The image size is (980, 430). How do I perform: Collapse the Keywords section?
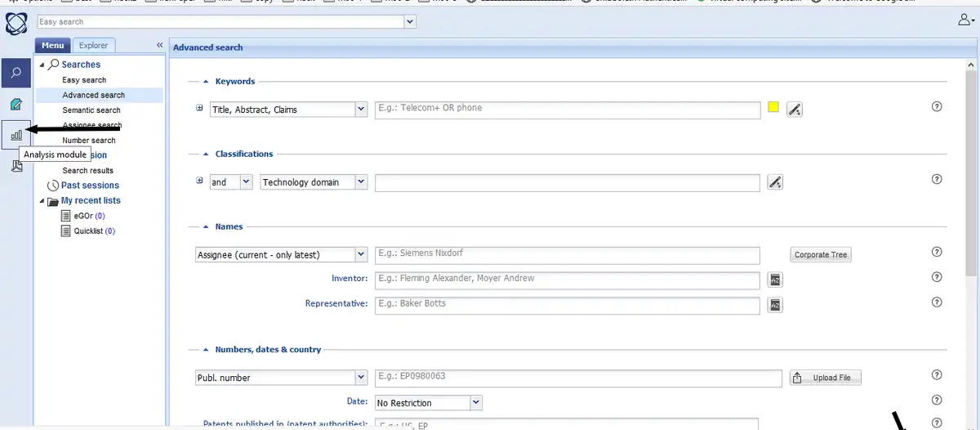[x=205, y=82]
